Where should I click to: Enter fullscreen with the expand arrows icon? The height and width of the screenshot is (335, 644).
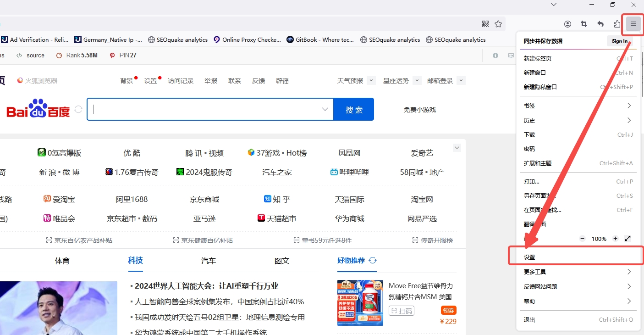(628, 239)
